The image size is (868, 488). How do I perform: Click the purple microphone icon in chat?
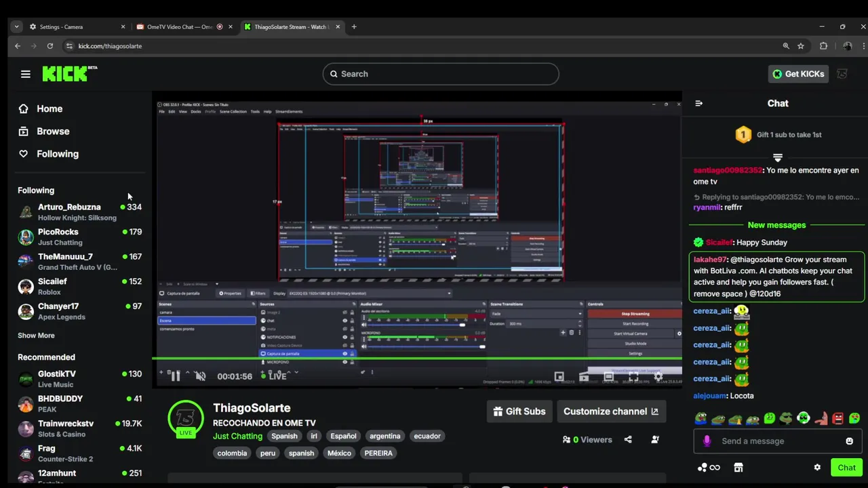click(707, 441)
